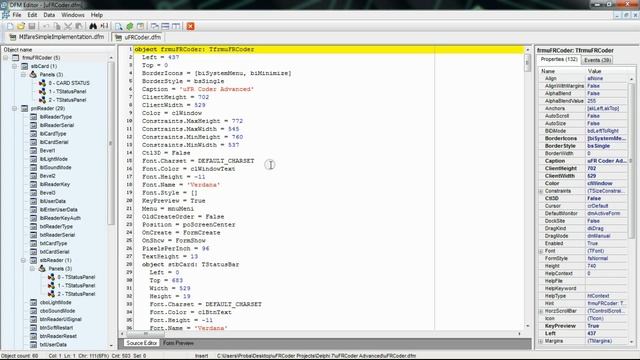Open Find with the binoculars icon
640x360 pixels.
[x=93, y=26]
